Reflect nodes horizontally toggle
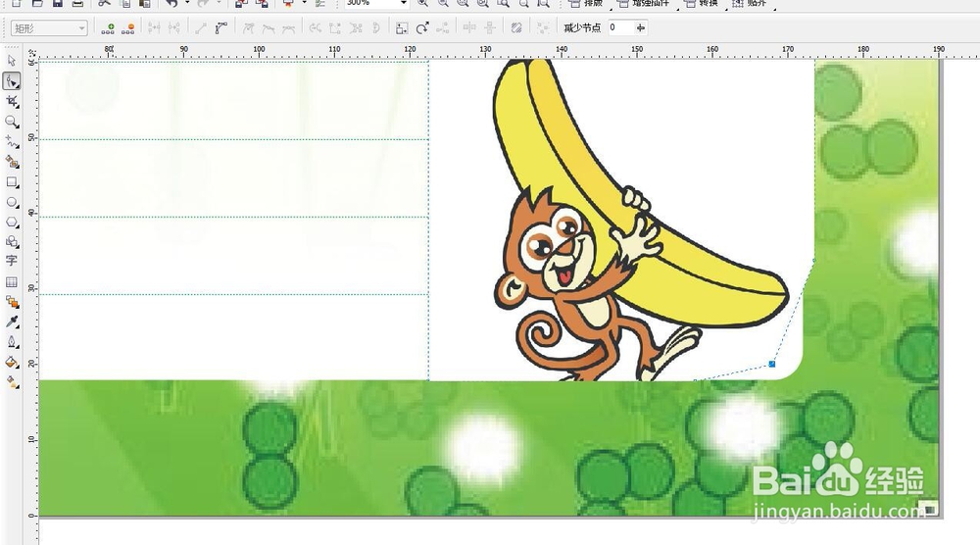This screenshot has width=980, height=545. click(x=469, y=28)
